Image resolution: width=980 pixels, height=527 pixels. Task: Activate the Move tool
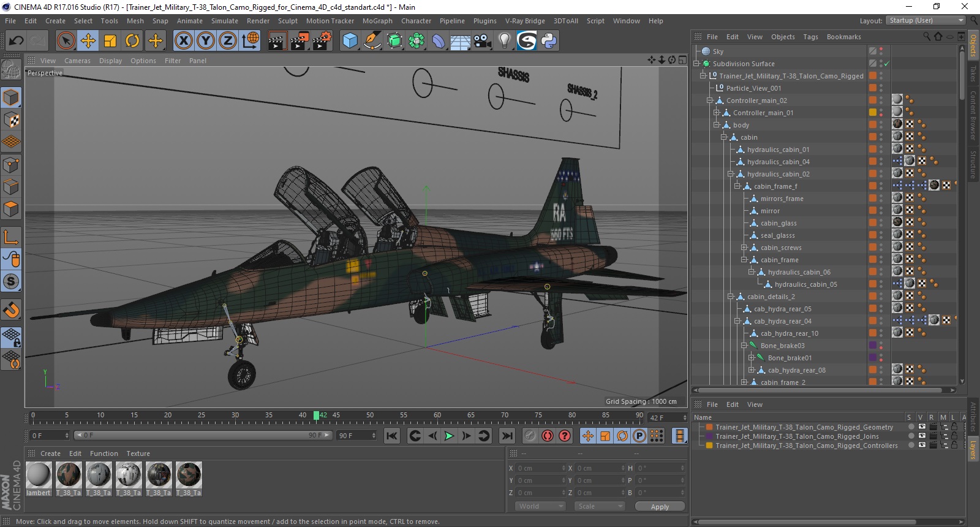point(88,41)
